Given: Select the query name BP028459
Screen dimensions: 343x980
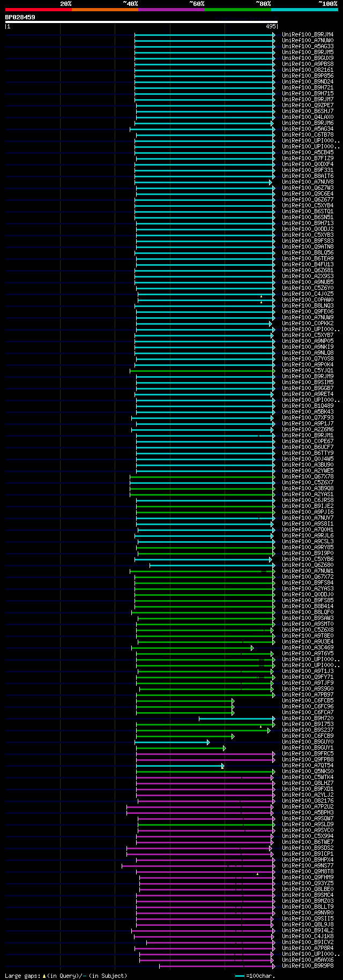Looking at the screenshot, I should (x=20, y=17).
